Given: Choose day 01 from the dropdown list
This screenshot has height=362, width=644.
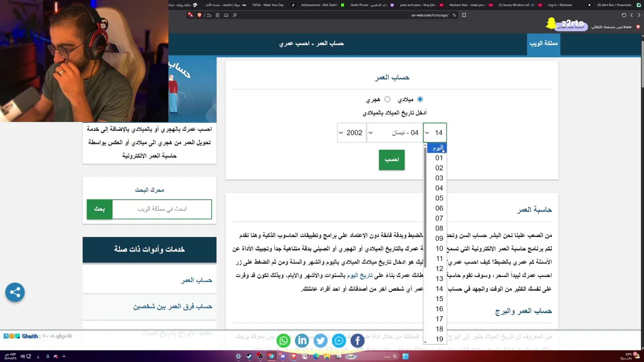Looking at the screenshot, I should click(436, 158).
